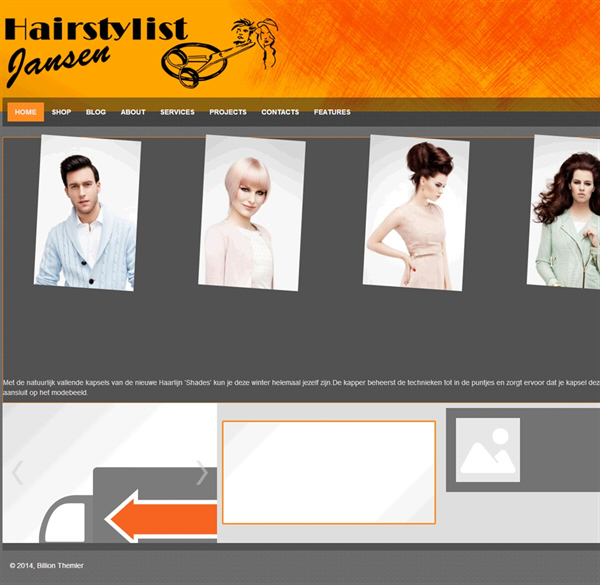Select the Features menu item

click(332, 112)
